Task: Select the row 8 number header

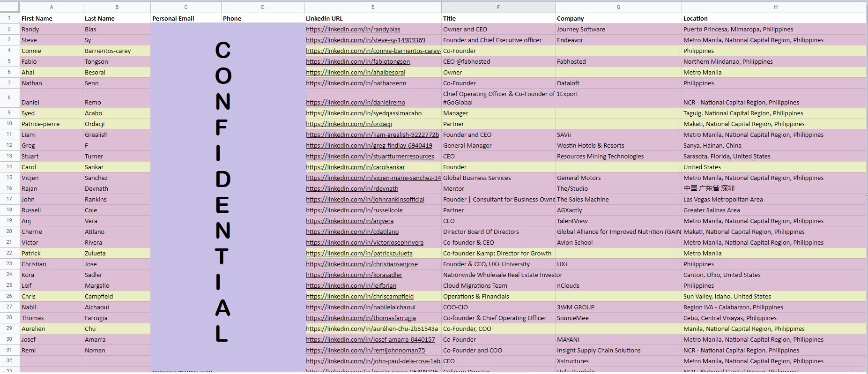Action: 9,98
